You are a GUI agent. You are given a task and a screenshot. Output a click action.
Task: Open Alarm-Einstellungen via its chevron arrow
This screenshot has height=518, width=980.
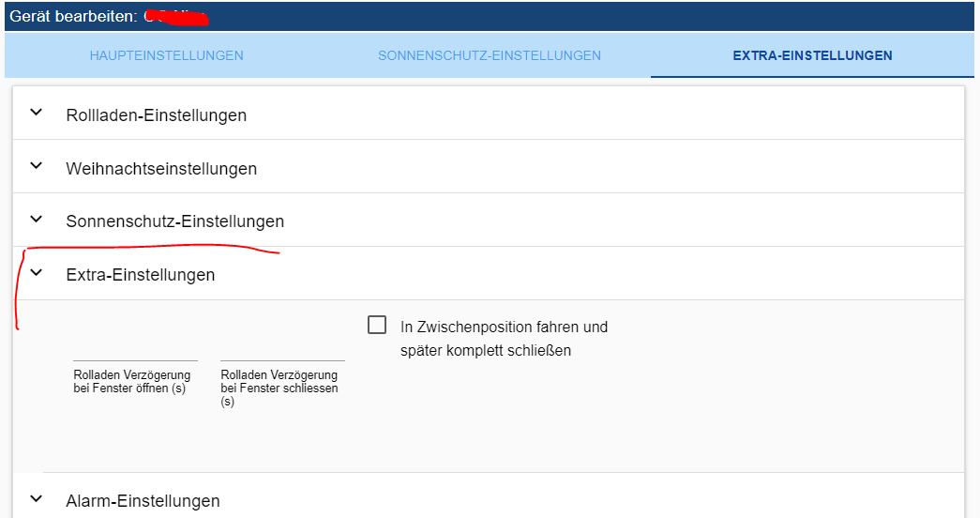click(37, 499)
